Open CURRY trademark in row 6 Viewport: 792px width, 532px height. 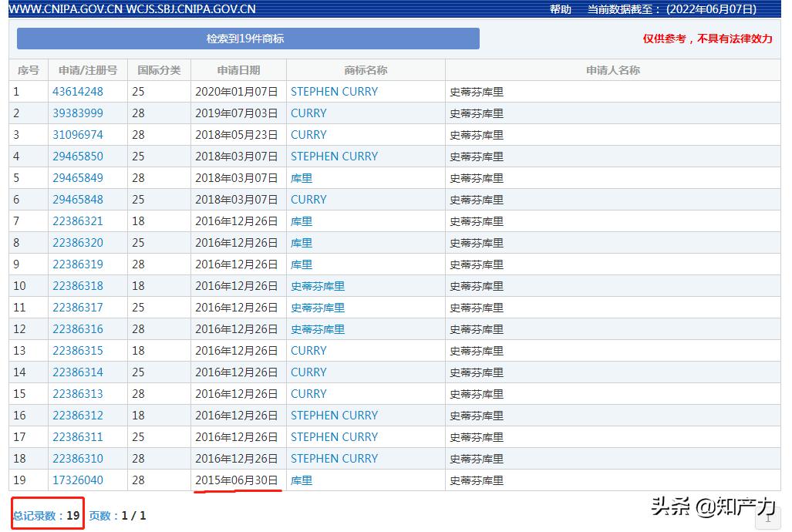[308, 200]
